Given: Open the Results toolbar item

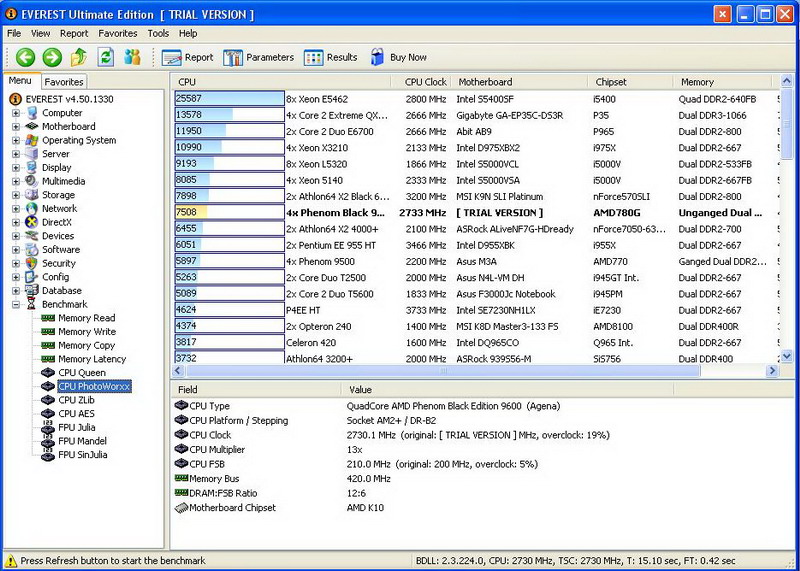Looking at the screenshot, I should pyautogui.click(x=330, y=58).
